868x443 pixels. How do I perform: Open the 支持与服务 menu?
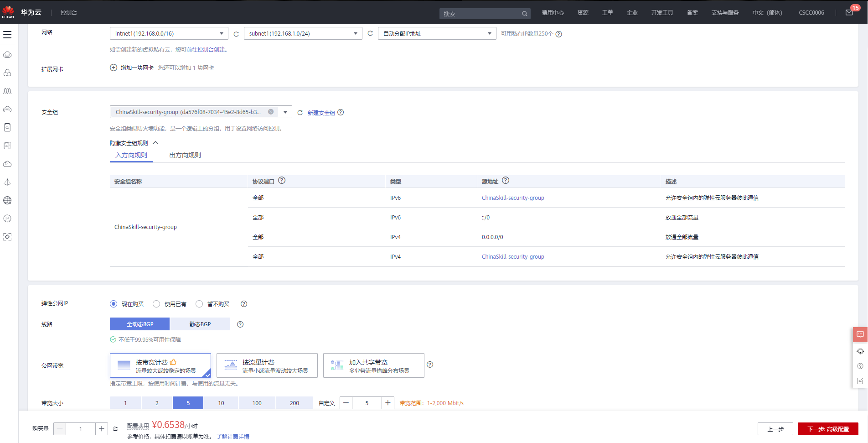725,13
